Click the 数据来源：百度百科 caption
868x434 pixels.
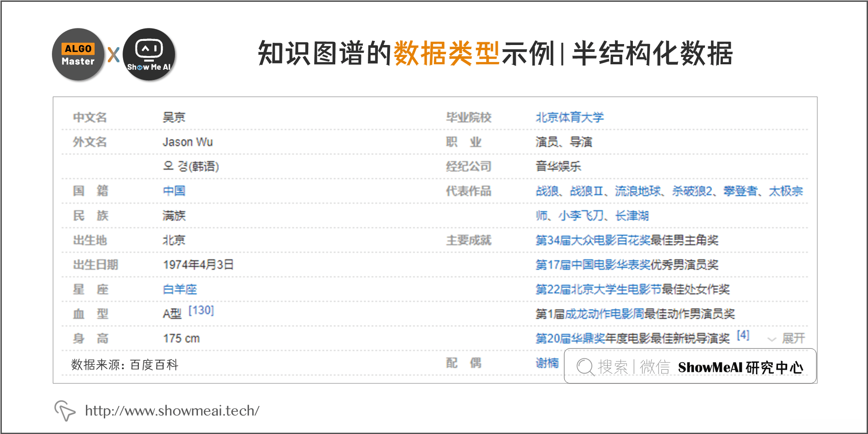[x=124, y=365]
